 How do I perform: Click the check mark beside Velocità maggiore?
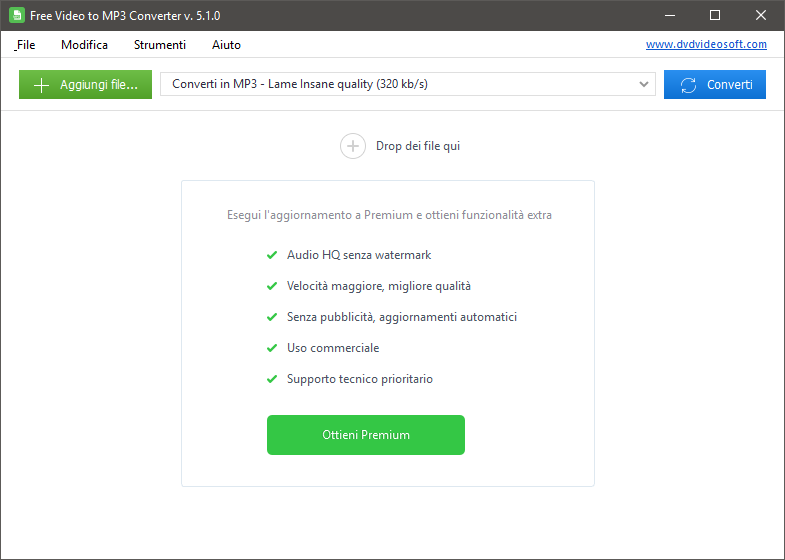pyautogui.click(x=272, y=286)
